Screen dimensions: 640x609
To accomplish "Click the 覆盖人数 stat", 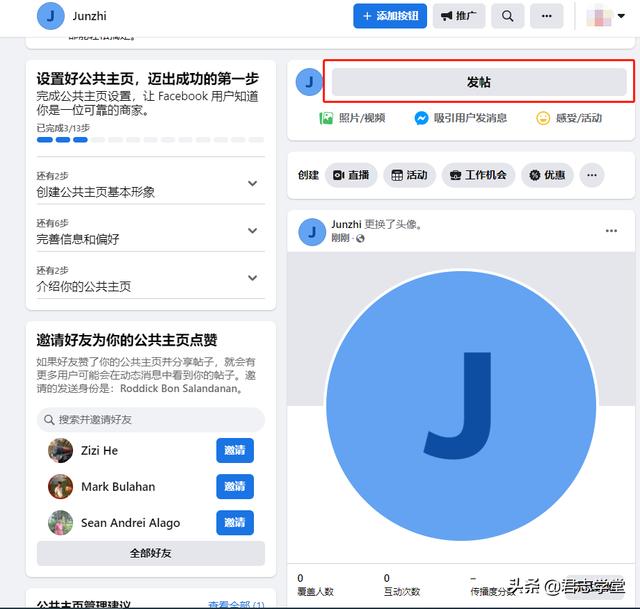I will [x=315, y=585].
